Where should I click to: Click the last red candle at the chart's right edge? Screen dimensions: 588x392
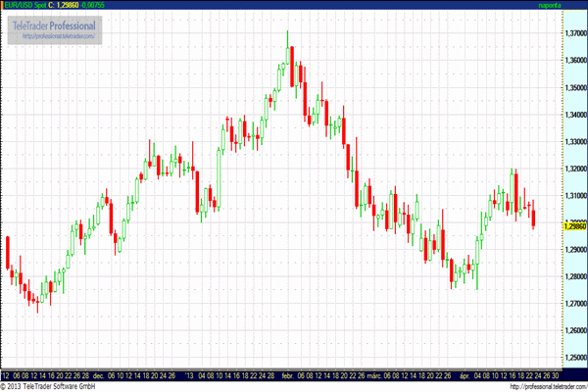coord(534,218)
